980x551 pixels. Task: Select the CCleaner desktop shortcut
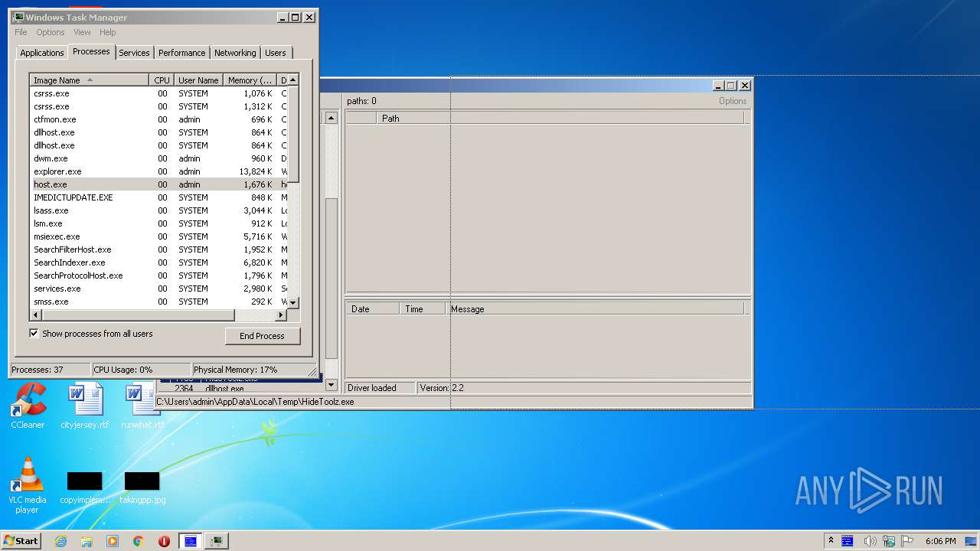28,406
